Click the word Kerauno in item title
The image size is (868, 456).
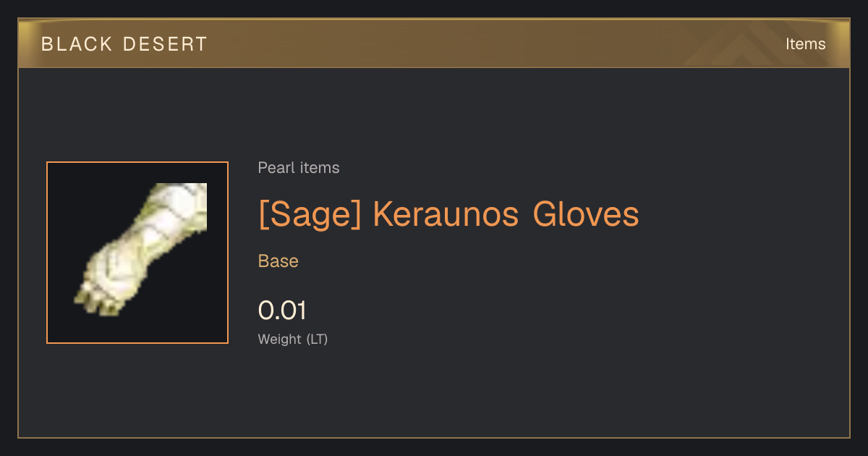pos(446,214)
